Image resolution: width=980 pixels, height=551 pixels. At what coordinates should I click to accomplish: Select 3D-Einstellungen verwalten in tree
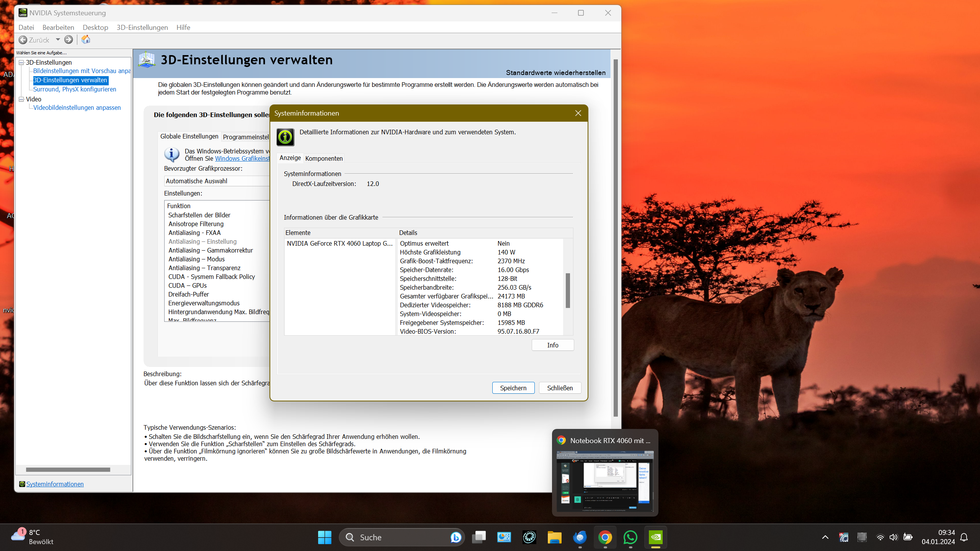click(x=70, y=80)
